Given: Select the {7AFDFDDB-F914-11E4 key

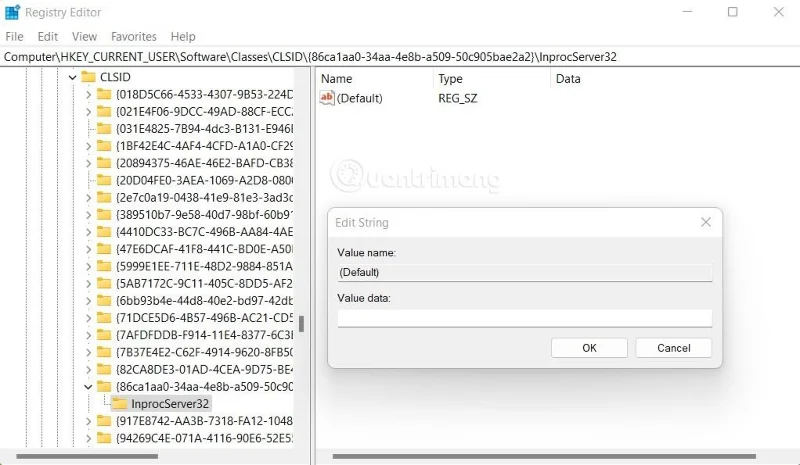Looking at the screenshot, I should [x=205, y=335].
